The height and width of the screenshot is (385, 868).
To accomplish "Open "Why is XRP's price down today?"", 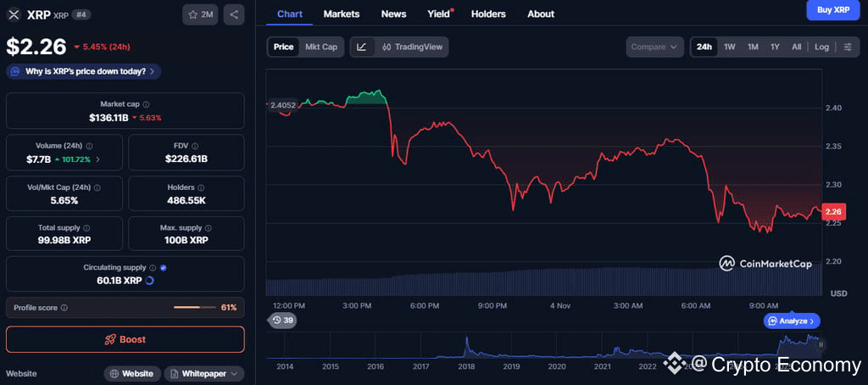I will tap(84, 71).
